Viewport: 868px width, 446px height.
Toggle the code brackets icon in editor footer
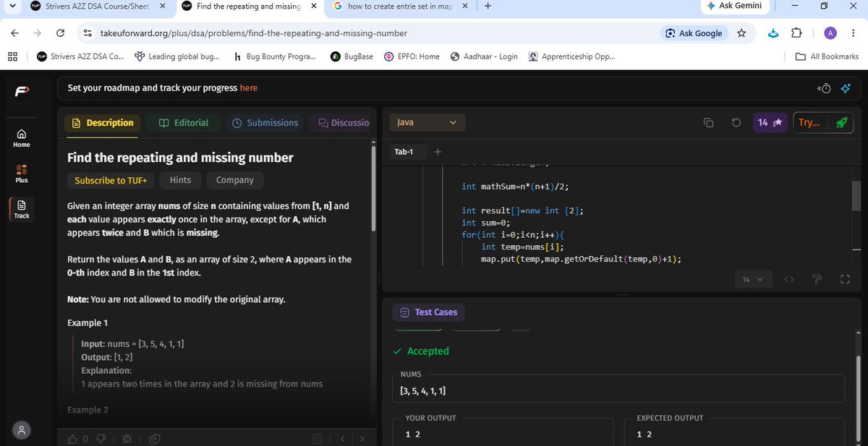[x=789, y=280]
